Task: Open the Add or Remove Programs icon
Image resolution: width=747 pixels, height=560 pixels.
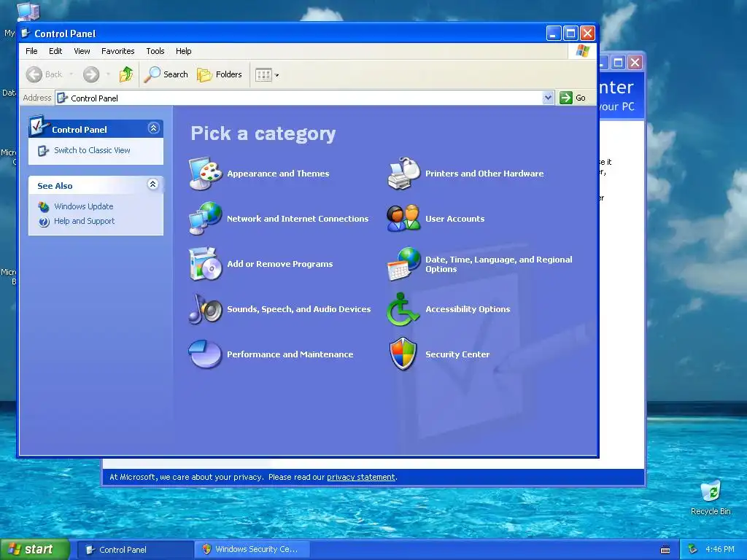Action: 205,264
